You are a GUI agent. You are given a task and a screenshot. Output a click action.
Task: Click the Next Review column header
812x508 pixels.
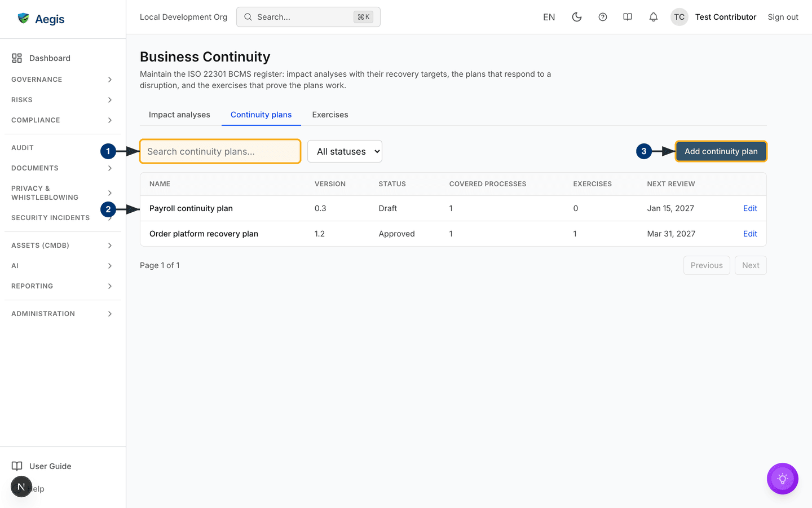(671, 184)
